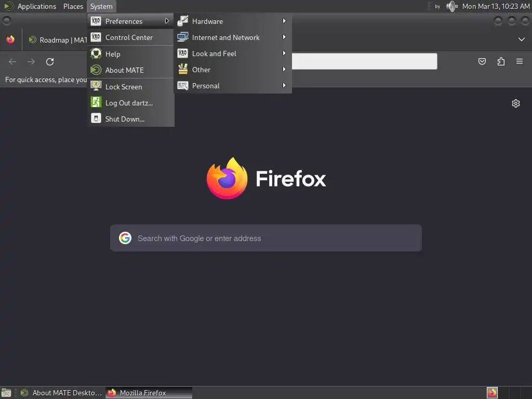Image resolution: width=532 pixels, height=399 pixels.
Task: Click the rightmost Firefox window control button
Action: click(x=525, y=21)
